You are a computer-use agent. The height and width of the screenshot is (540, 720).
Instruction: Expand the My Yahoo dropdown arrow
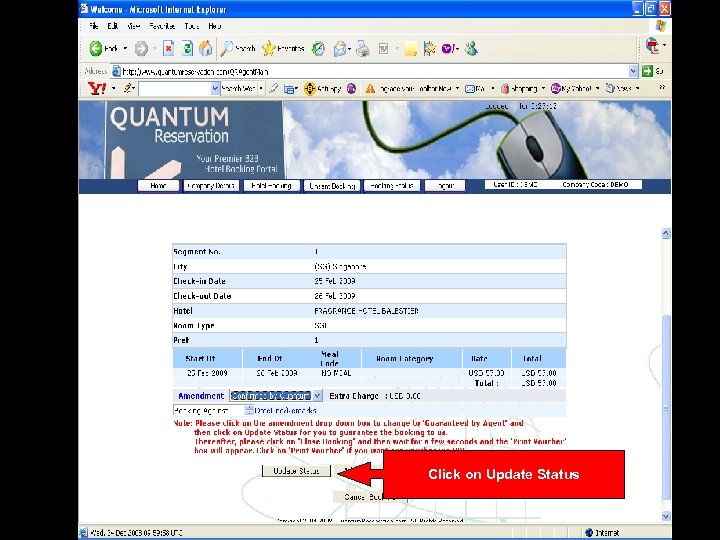pos(597,88)
